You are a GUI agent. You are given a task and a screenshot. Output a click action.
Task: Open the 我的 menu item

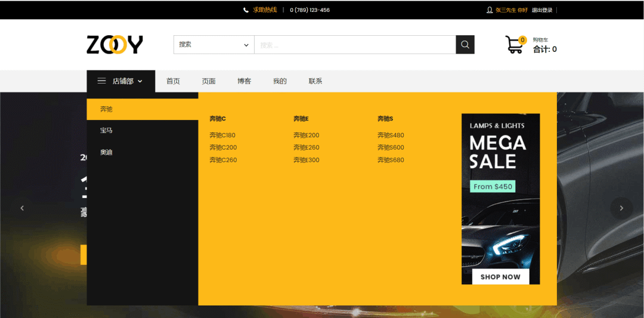(280, 81)
